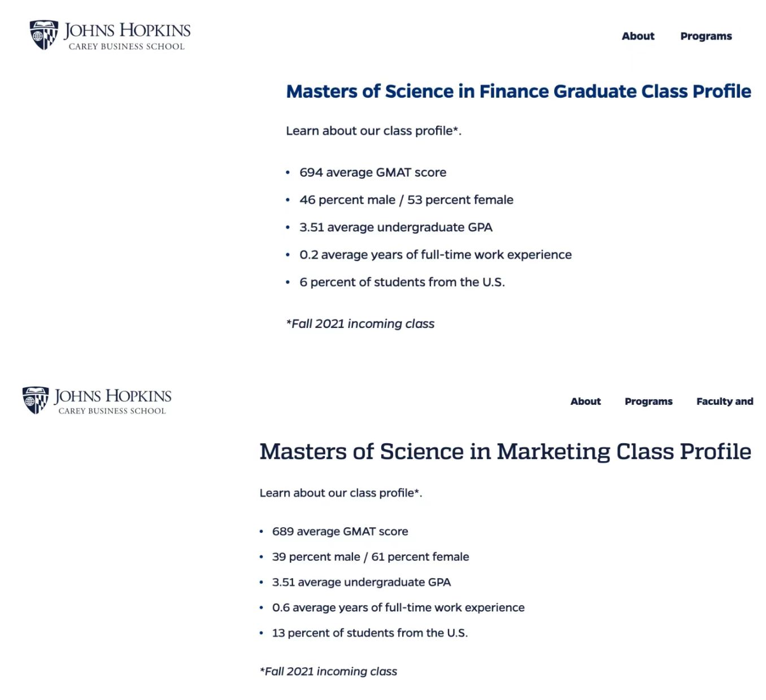
Task: Click 6 percent of students from U.S.
Action: coord(402,282)
